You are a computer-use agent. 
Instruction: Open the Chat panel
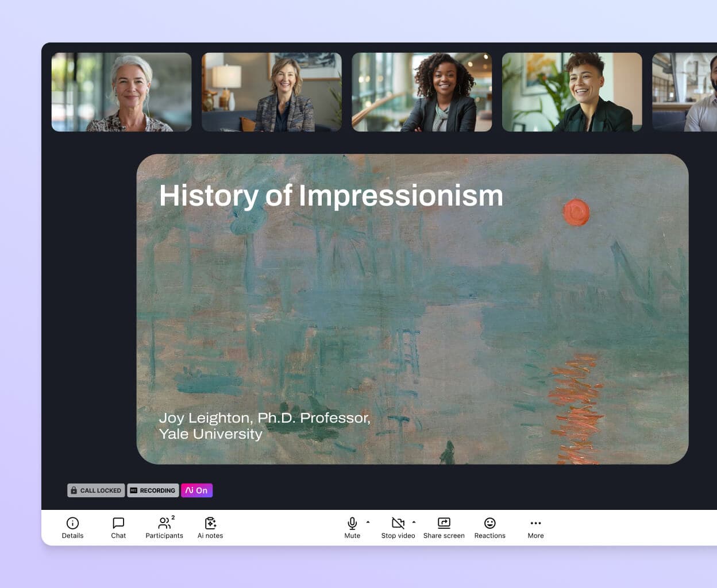click(x=118, y=523)
